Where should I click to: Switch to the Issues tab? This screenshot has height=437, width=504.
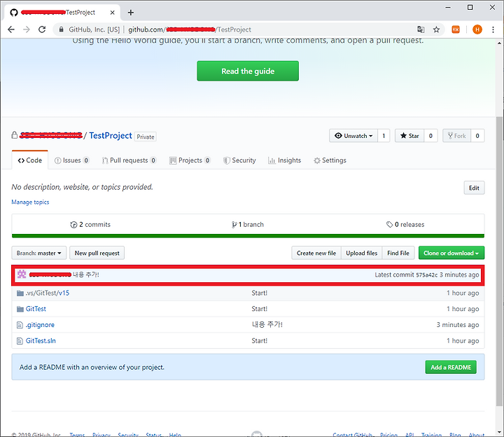(71, 160)
